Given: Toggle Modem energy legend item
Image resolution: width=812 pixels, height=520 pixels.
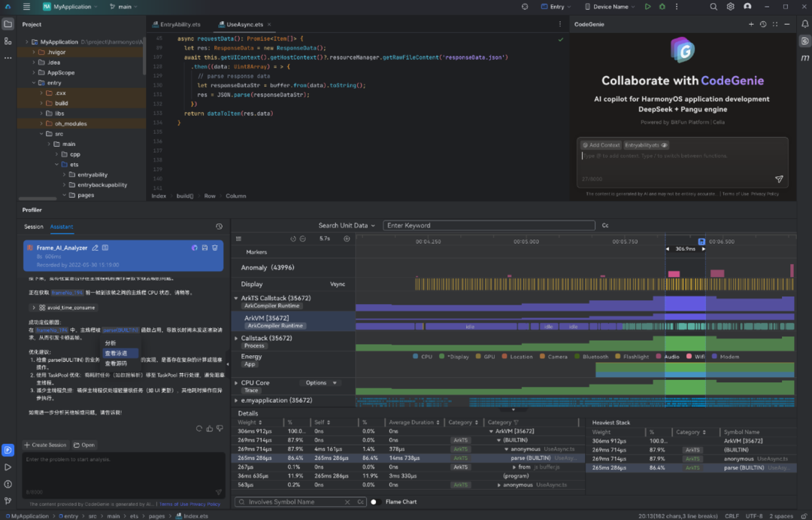Looking at the screenshot, I should coord(725,357).
